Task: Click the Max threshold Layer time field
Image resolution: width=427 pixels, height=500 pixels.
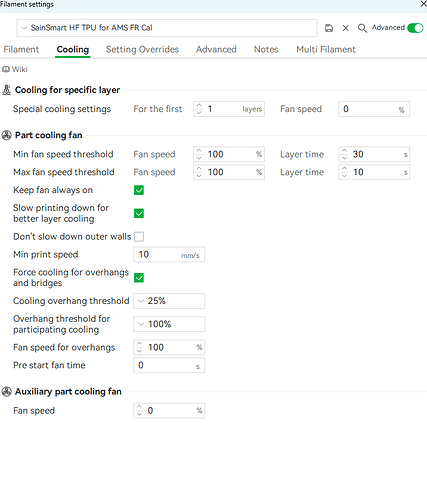Action: (374, 172)
